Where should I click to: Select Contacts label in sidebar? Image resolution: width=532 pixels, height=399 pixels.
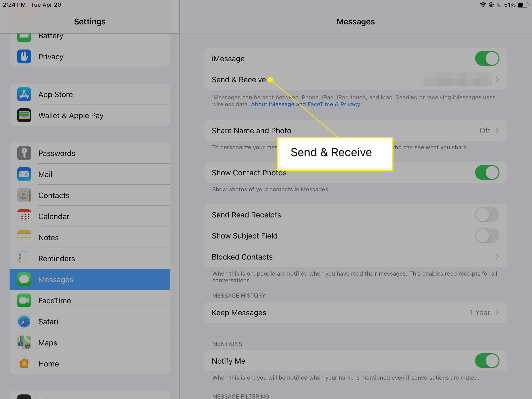[x=54, y=195]
